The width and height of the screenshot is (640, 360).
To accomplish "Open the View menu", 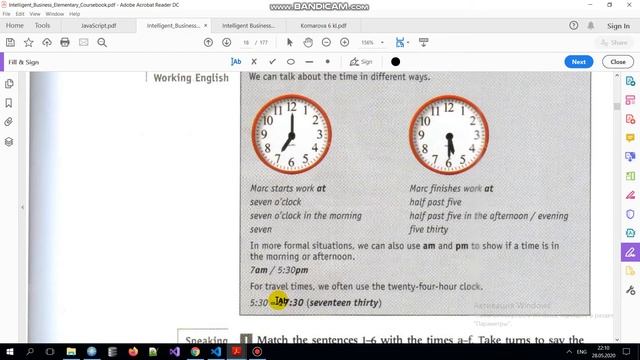I will (x=35, y=14).
